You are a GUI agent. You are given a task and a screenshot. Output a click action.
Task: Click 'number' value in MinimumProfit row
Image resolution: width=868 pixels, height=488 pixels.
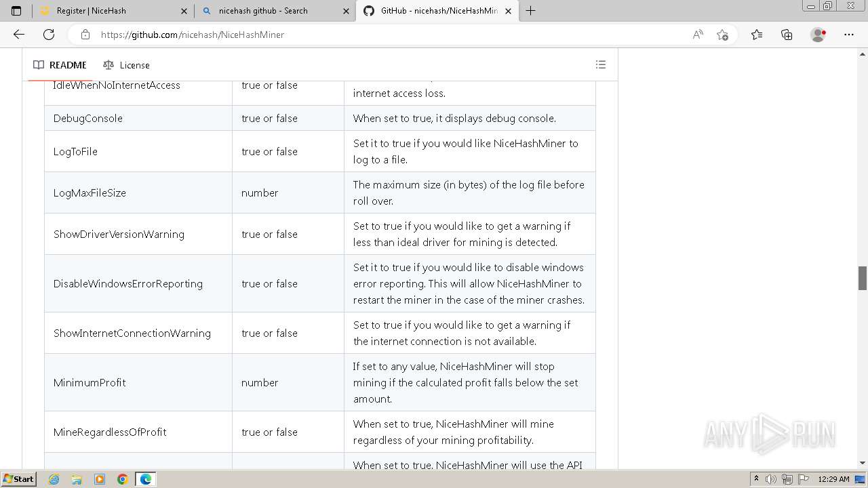pos(260,382)
